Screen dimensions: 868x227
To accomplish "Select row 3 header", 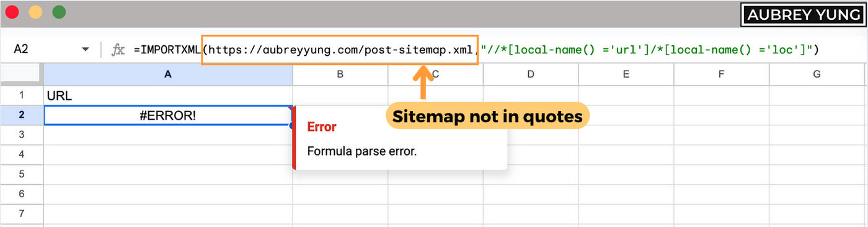I will 22,135.
